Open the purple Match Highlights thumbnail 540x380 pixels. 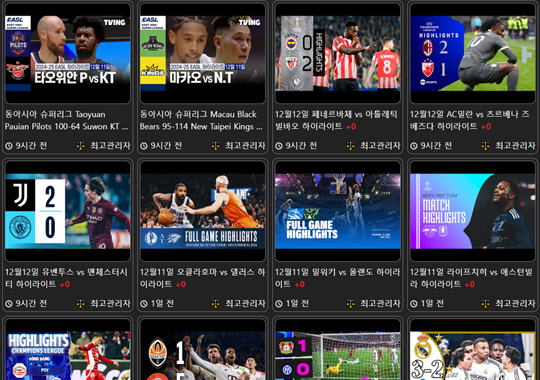pos(473,211)
